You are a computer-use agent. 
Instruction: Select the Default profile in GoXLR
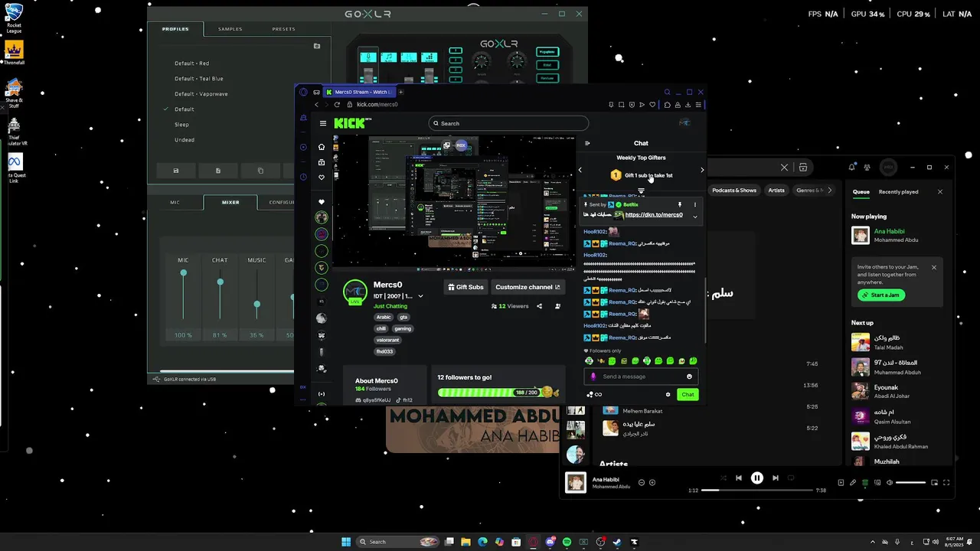pyautogui.click(x=184, y=109)
